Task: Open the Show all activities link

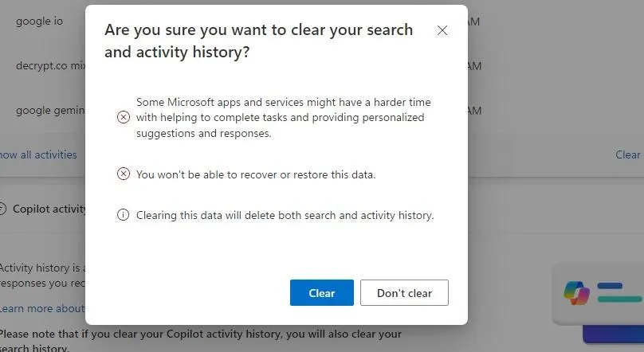Action: pos(38,154)
